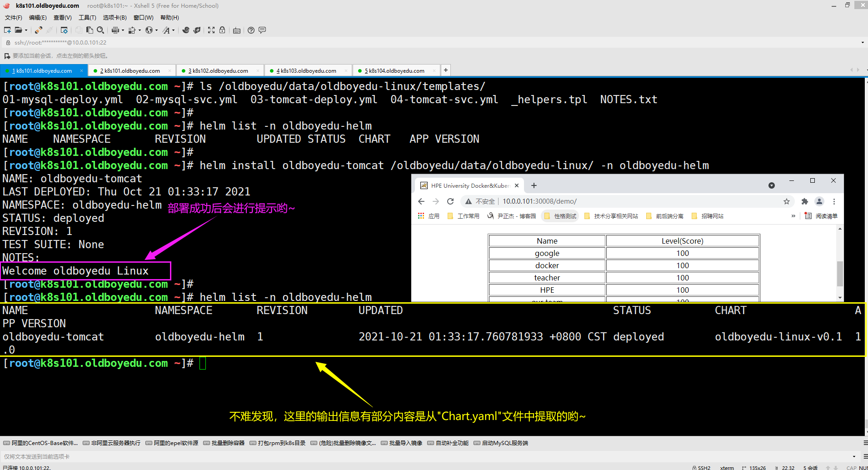The height and width of the screenshot is (470, 868).
Task: Click the browser URL field 10.0.0.101:30008/demo/
Action: point(539,201)
